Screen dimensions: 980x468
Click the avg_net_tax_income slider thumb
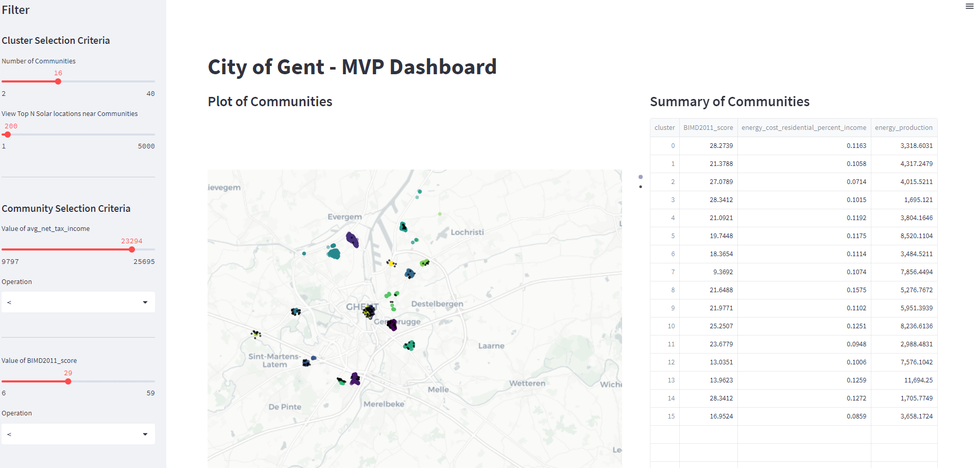pos(132,249)
